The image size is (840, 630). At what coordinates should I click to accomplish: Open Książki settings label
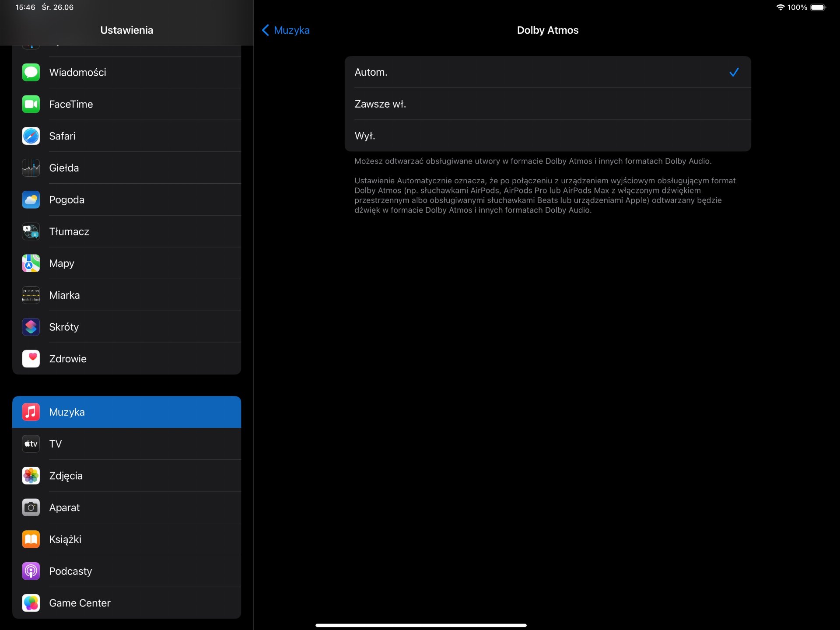tap(65, 539)
